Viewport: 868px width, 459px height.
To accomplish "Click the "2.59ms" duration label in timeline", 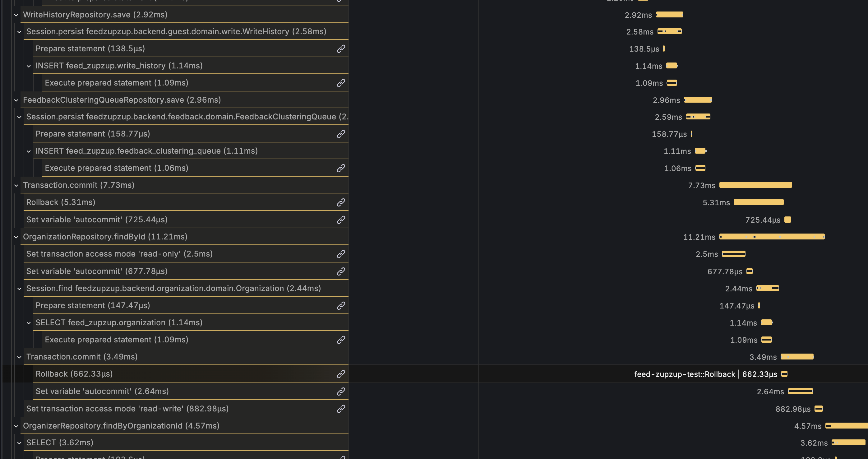I will coord(668,117).
